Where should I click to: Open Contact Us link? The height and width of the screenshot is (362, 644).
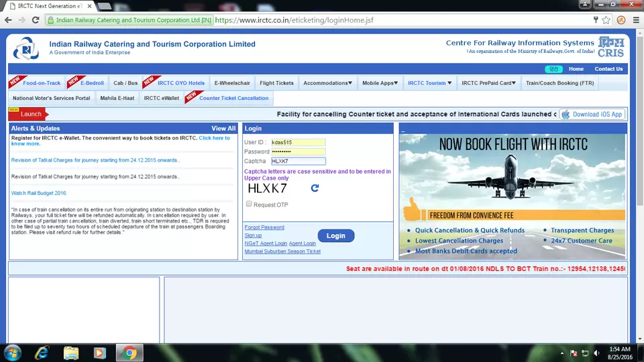(x=608, y=69)
